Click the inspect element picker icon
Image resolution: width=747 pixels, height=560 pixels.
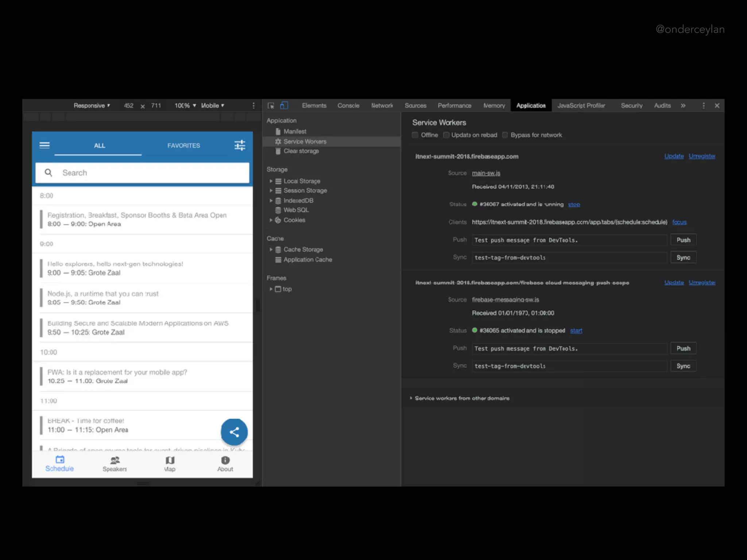(x=271, y=106)
